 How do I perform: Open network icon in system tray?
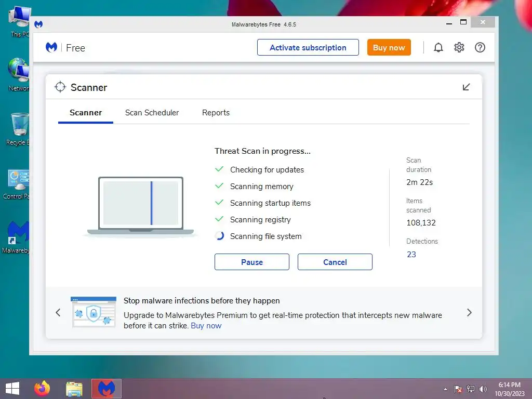pos(471,389)
